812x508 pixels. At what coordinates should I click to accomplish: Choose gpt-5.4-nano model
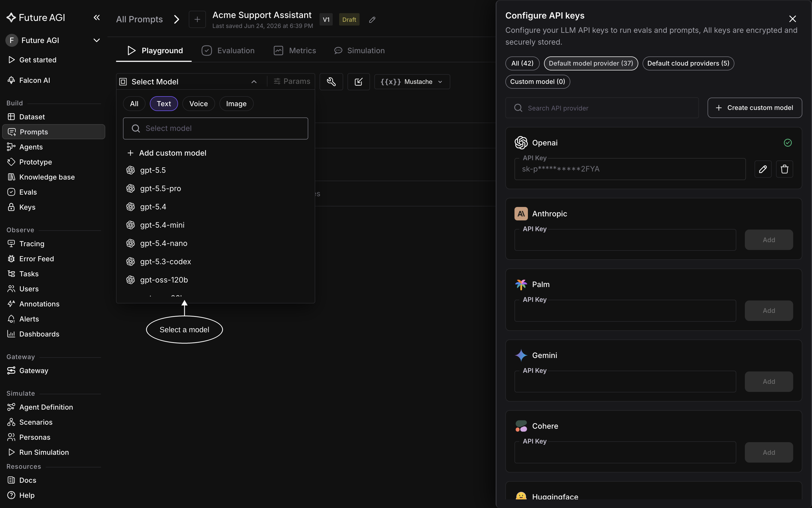[x=215, y=243]
